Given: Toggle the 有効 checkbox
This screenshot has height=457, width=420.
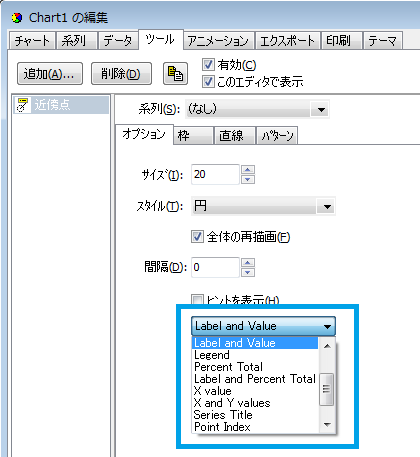Looking at the screenshot, I should click(x=208, y=65).
